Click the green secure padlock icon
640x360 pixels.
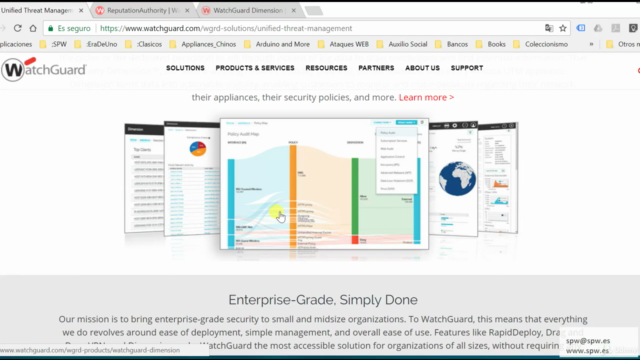[x=51, y=28]
